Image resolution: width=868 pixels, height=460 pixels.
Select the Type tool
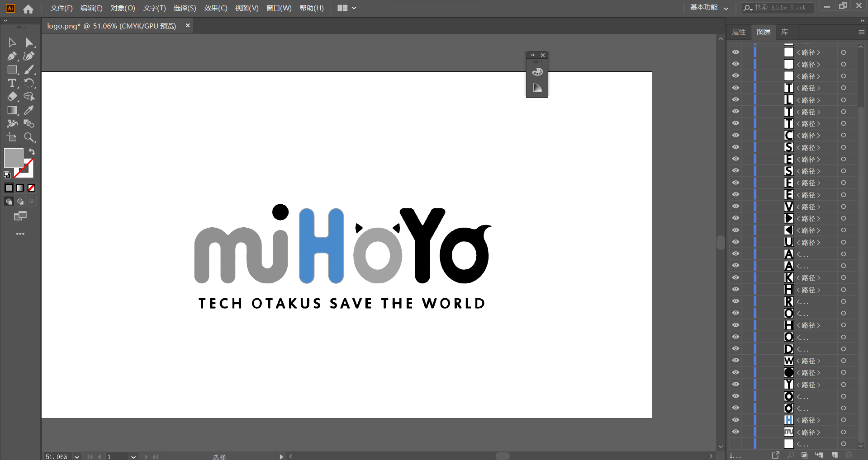(12, 83)
